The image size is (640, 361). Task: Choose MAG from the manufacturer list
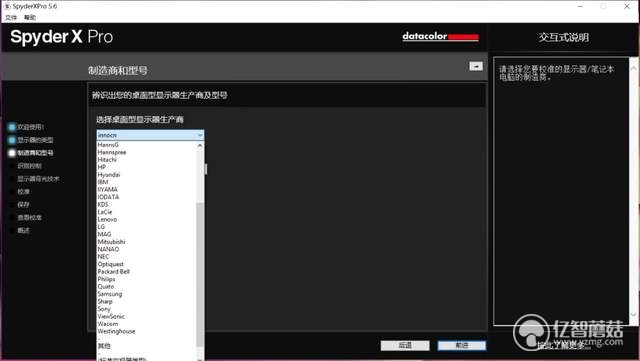click(147, 234)
